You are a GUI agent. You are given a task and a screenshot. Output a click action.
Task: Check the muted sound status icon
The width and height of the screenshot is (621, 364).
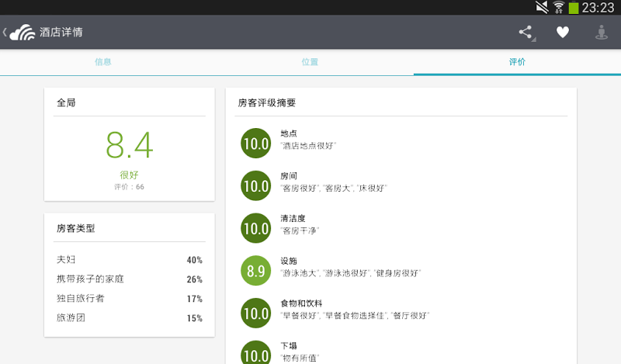[541, 7]
